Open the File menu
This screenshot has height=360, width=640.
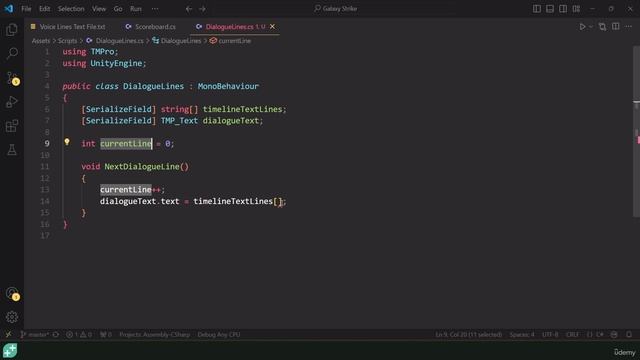coord(26,9)
